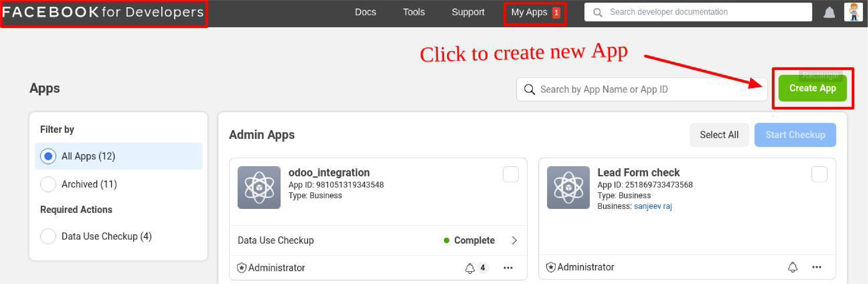
Task: Click the magnifier icon in app search box
Action: click(x=529, y=90)
